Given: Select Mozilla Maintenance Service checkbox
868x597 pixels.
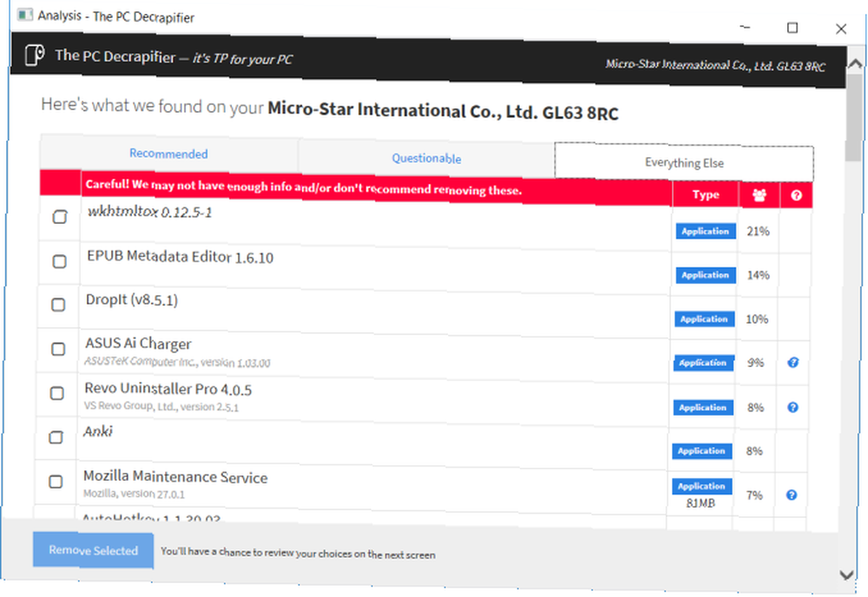Looking at the screenshot, I should point(56,482).
